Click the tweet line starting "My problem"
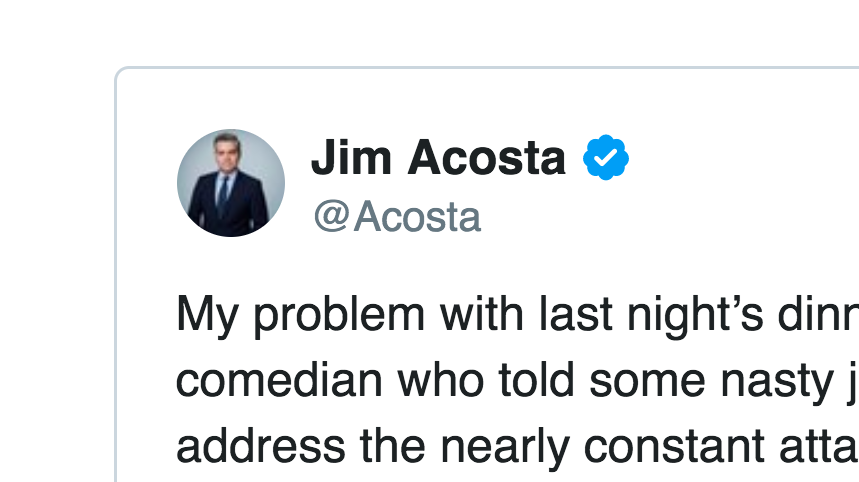Viewport: 859px width, 482px height. 516,316
